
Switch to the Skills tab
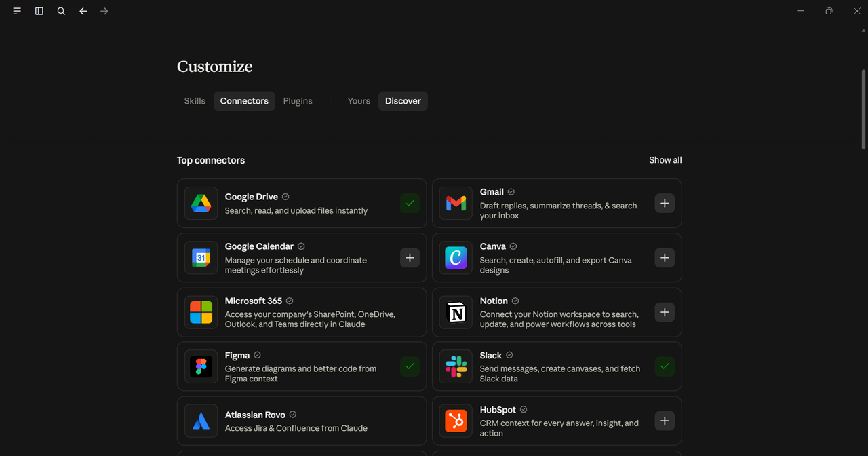(195, 101)
